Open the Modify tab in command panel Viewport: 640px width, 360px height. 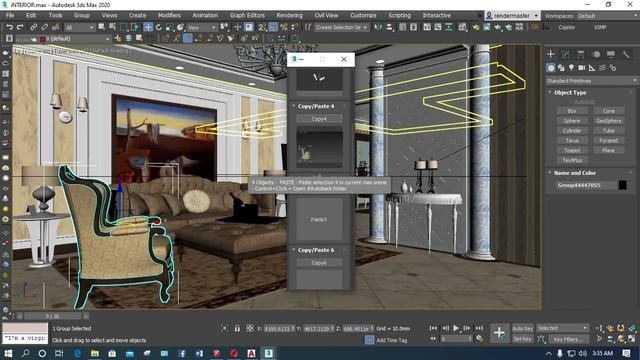click(x=566, y=54)
